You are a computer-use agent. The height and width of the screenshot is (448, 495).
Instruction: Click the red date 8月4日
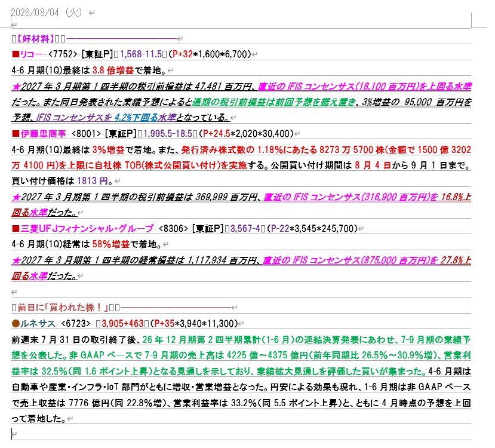coord(373,165)
